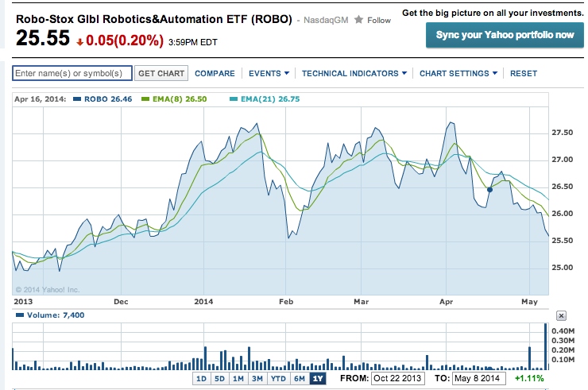Click the Compare link
The width and height of the screenshot is (588, 390).
click(215, 74)
